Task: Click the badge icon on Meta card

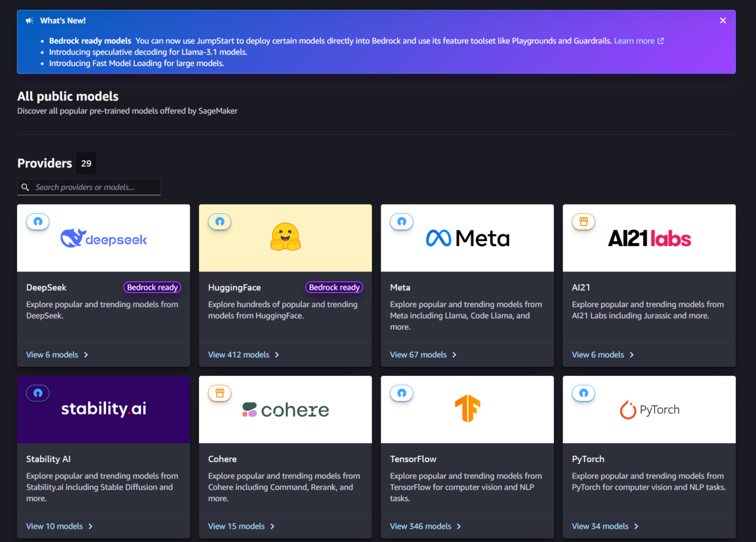Action: pos(402,222)
